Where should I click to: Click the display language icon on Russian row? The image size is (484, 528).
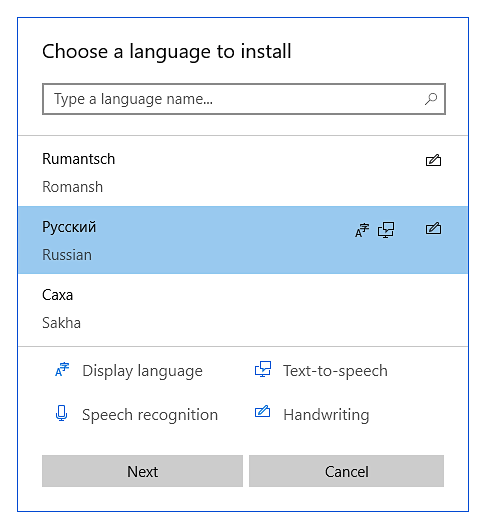pyautogui.click(x=362, y=230)
